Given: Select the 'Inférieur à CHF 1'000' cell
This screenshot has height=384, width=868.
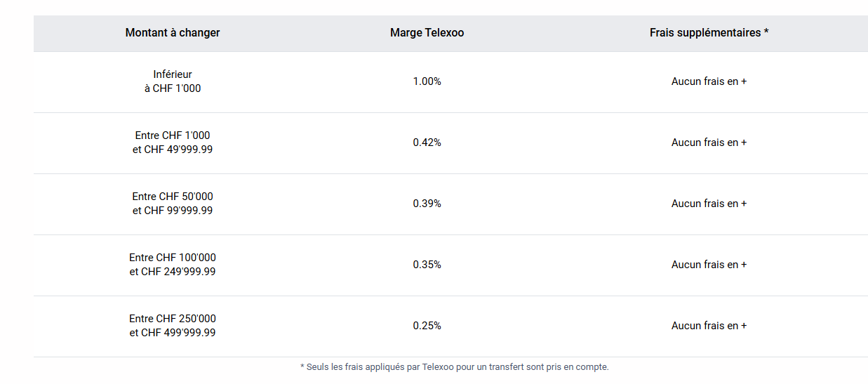Looking at the screenshot, I should tap(173, 81).
